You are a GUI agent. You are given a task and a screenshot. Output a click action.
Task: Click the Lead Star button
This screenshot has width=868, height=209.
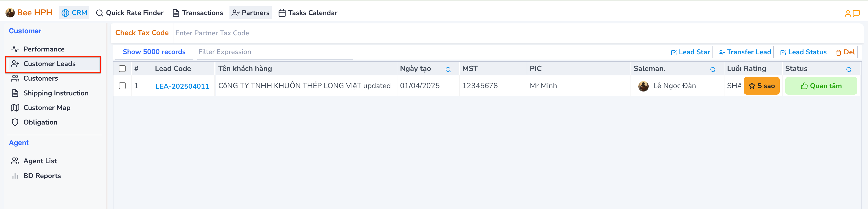tap(690, 52)
